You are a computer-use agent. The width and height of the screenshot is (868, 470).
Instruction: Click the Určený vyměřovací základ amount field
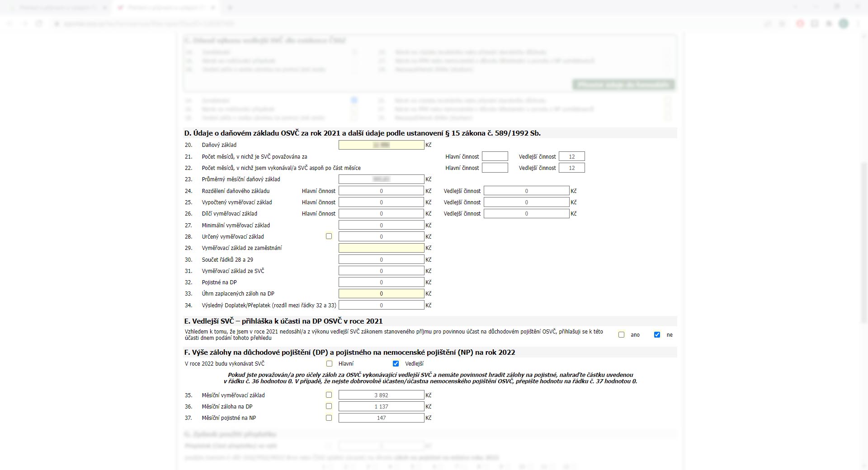[382, 237]
